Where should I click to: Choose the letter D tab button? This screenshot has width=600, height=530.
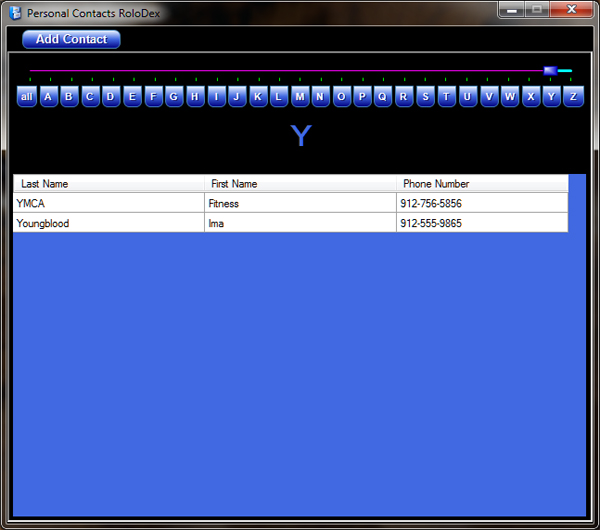click(x=111, y=96)
